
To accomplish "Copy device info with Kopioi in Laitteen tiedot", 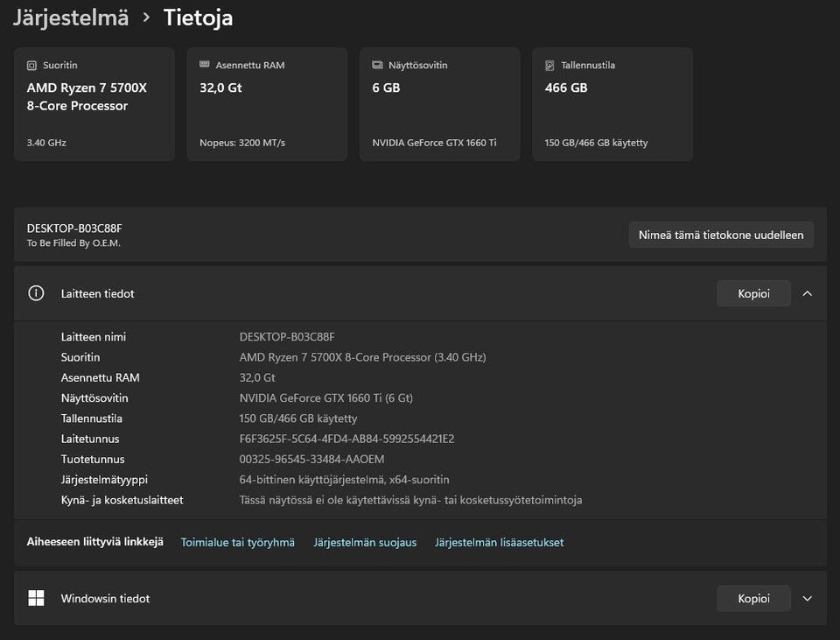I will pos(753,294).
